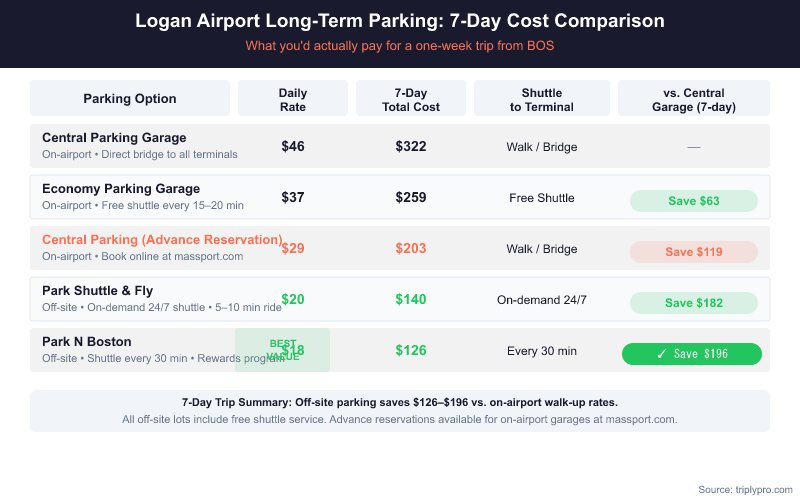Click the red Save $119 badge
This screenshot has height=500, width=800.
[693, 252]
